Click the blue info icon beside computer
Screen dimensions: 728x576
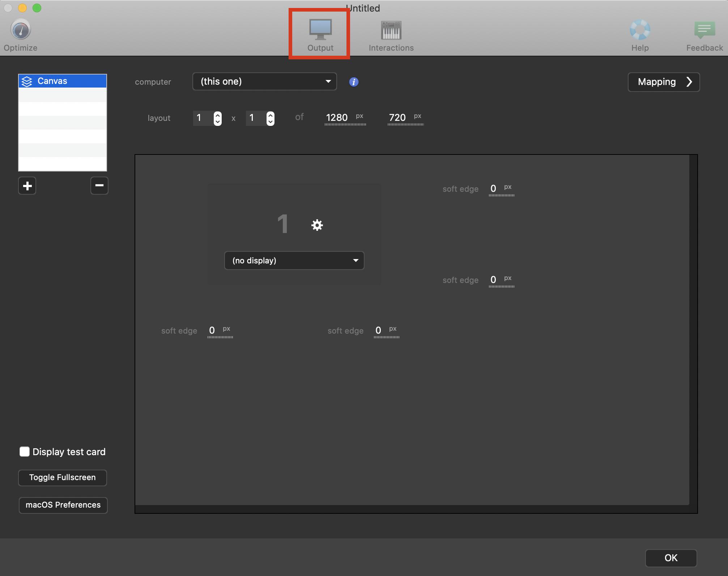tap(354, 82)
